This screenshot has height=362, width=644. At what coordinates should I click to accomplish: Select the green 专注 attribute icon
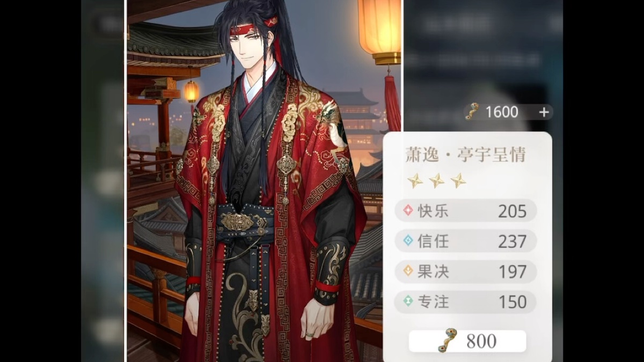(x=408, y=302)
